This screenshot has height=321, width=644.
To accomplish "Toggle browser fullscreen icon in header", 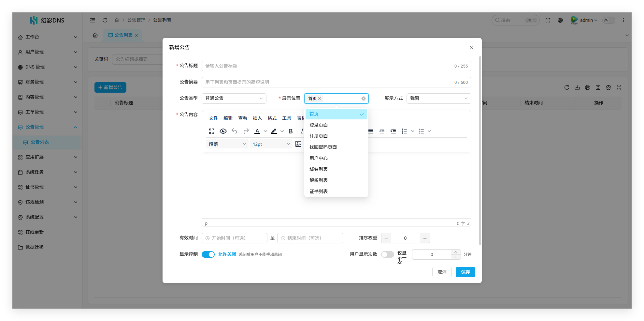I will click(548, 20).
